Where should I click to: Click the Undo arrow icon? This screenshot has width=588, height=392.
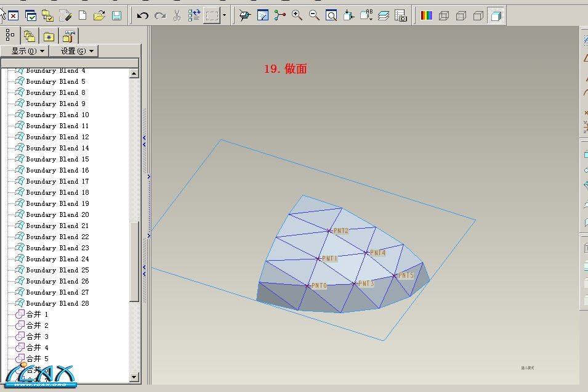143,16
